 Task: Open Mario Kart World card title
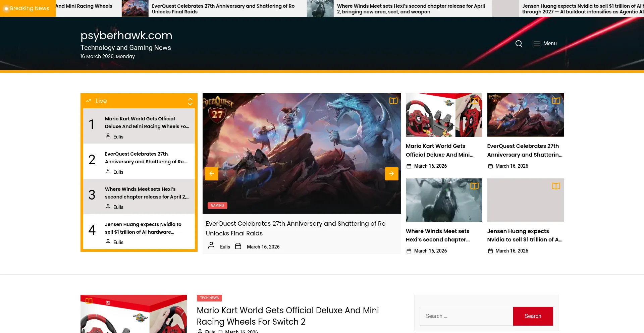[439, 151]
